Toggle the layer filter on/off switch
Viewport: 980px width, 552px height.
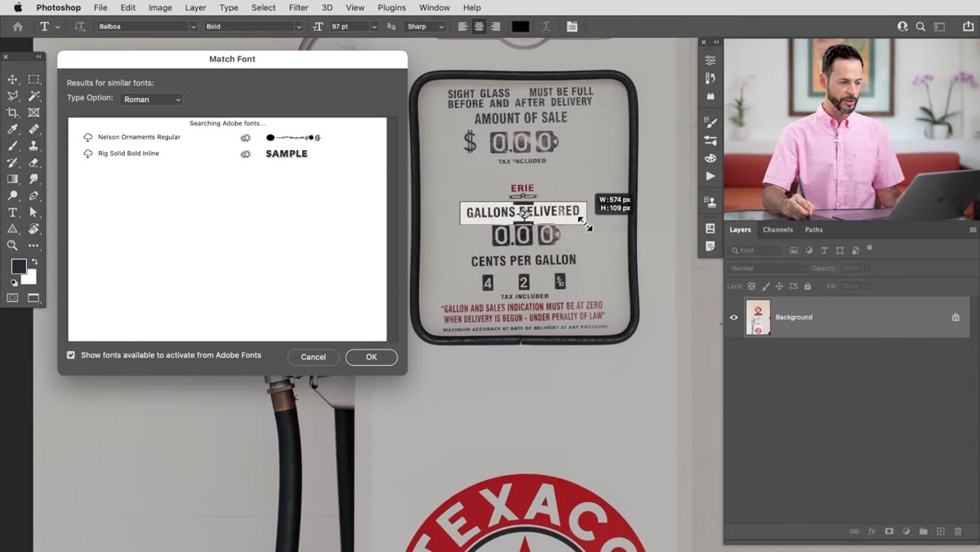tap(870, 248)
